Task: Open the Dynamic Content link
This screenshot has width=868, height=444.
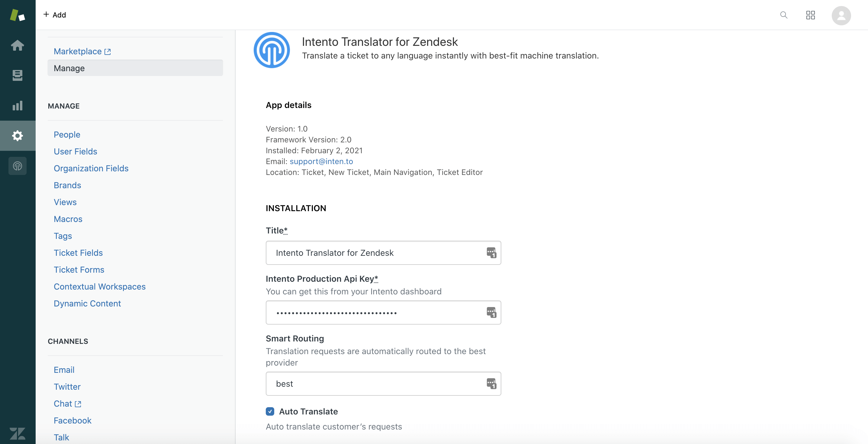Action: [x=87, y=303]
